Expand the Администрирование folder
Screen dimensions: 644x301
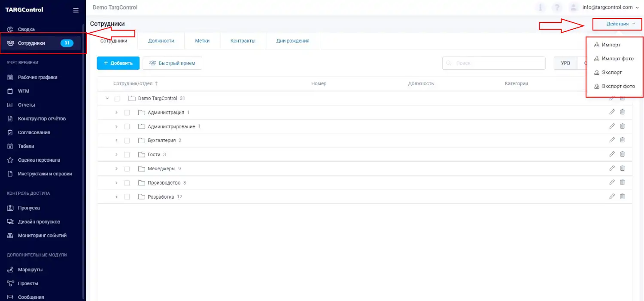point(116,127)
